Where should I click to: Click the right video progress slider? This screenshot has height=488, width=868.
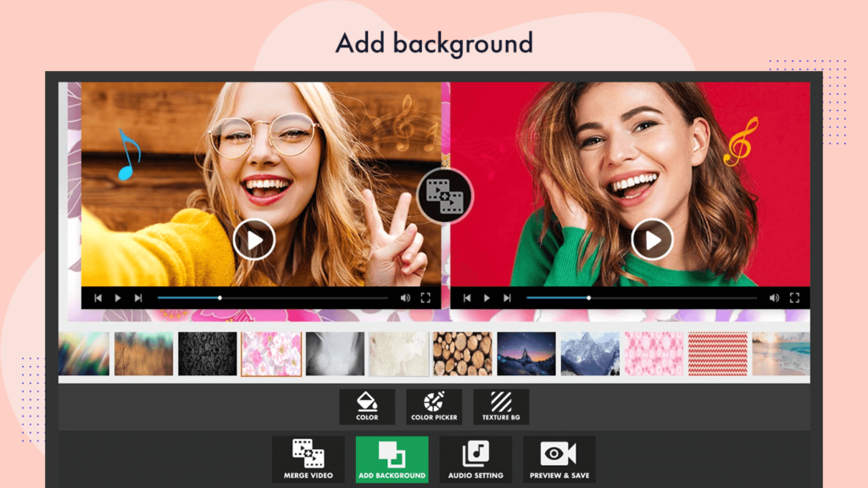pyautogui.click(x=642, y=298)
